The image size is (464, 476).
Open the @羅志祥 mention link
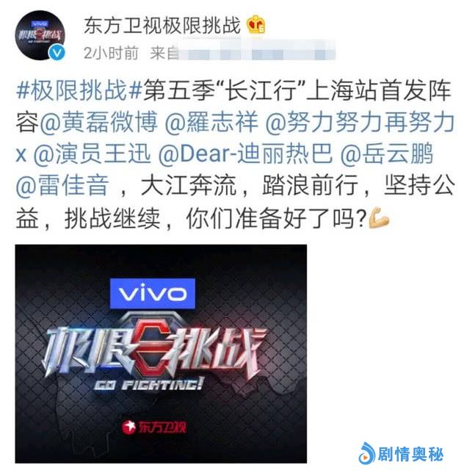coord(211,122)
